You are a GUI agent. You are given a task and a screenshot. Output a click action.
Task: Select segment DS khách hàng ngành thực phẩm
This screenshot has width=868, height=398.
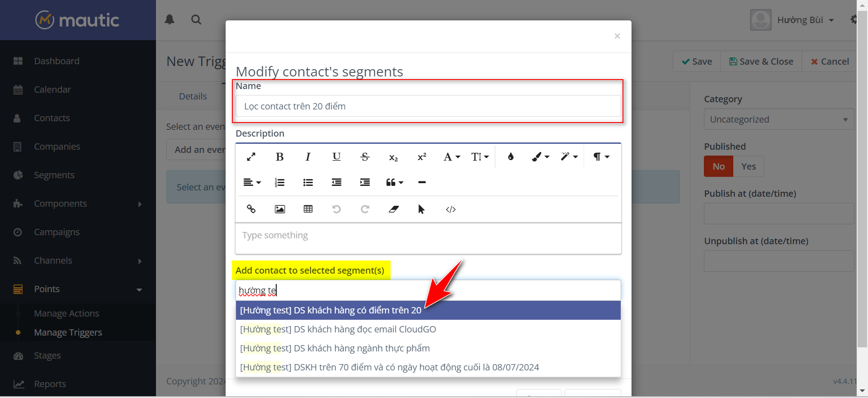click(x=335, y=348)
